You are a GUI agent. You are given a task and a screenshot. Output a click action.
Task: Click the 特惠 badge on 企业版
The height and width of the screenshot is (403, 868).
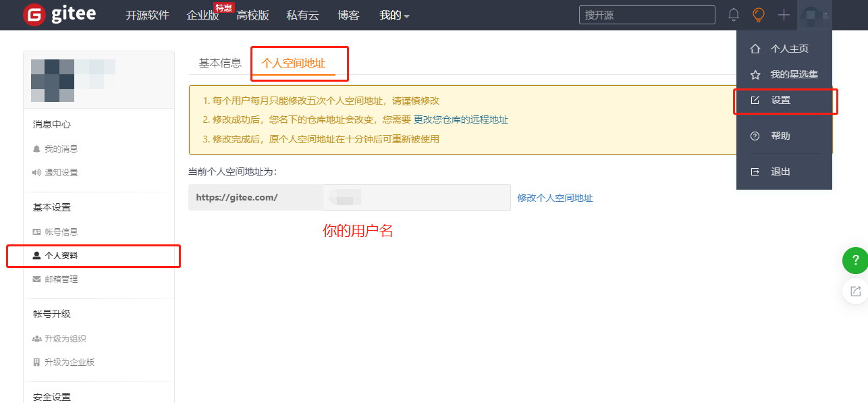223,7
